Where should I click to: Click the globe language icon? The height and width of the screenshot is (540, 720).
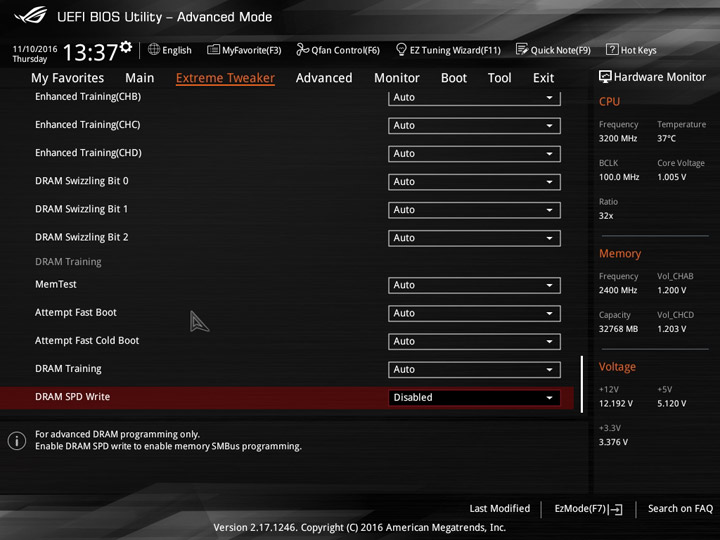[x=154, y=49]
